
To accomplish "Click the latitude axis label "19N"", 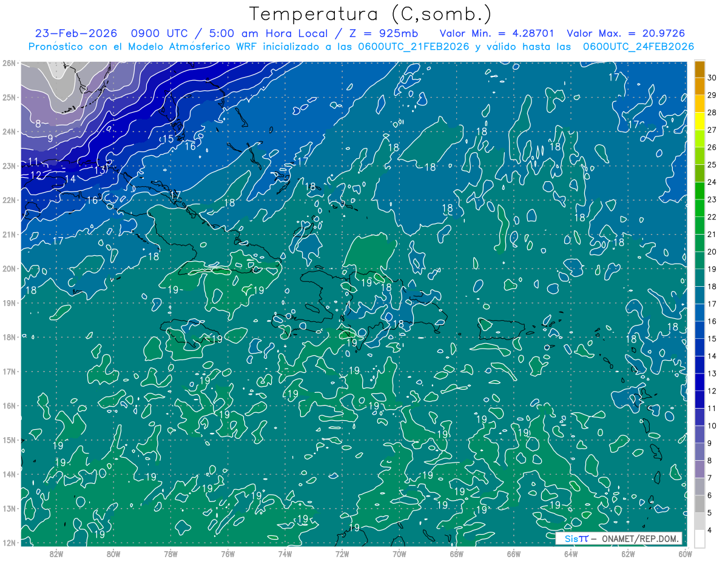I will (8, 303).
